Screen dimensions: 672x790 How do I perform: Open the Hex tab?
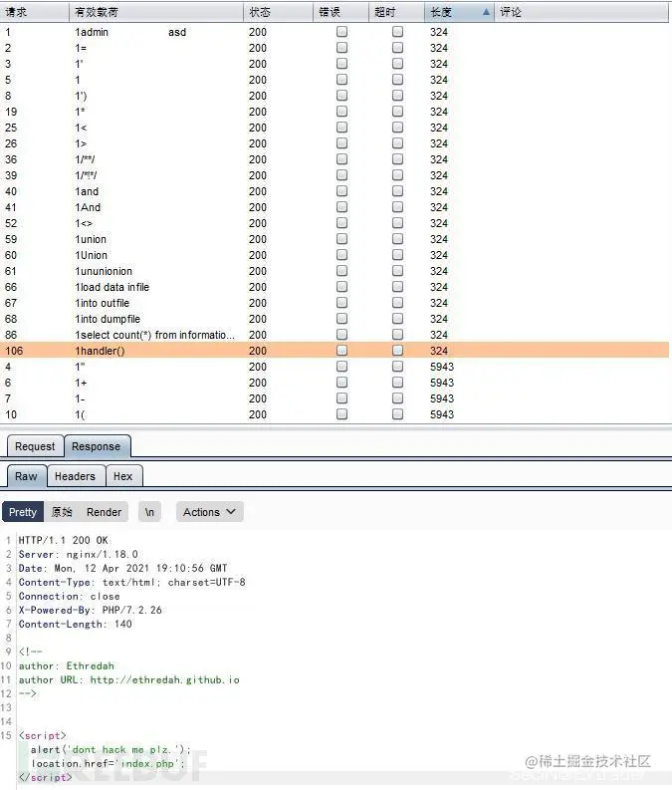(x=122, y=476)
